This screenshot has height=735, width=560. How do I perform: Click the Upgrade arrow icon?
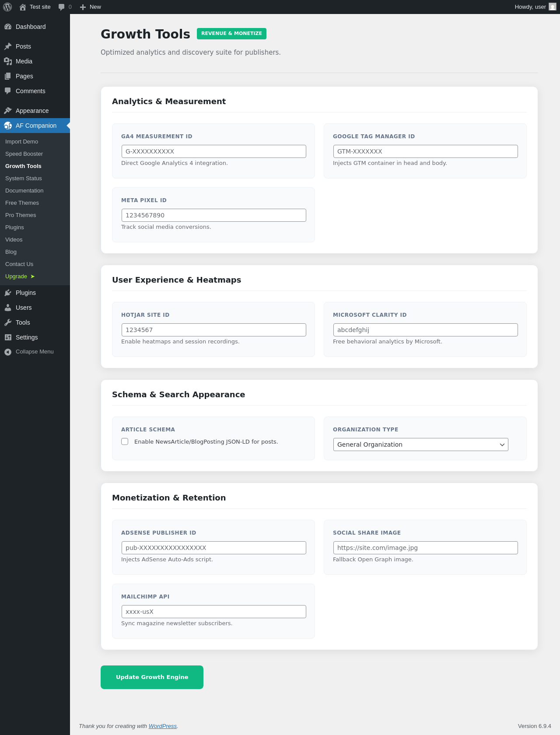click(32, 276)
